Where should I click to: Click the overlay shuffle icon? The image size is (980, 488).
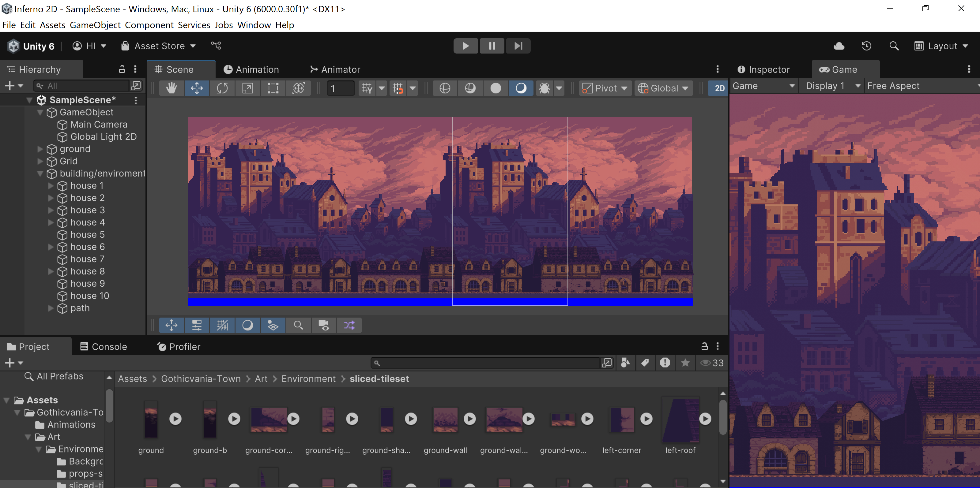(x=349, y=325)
